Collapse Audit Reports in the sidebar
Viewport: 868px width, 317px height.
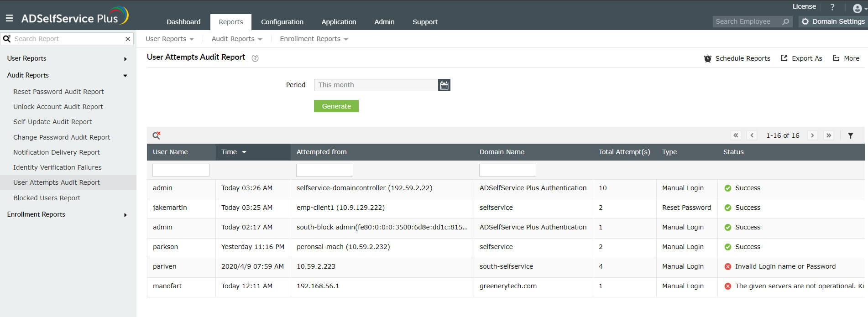pos(125,76)
